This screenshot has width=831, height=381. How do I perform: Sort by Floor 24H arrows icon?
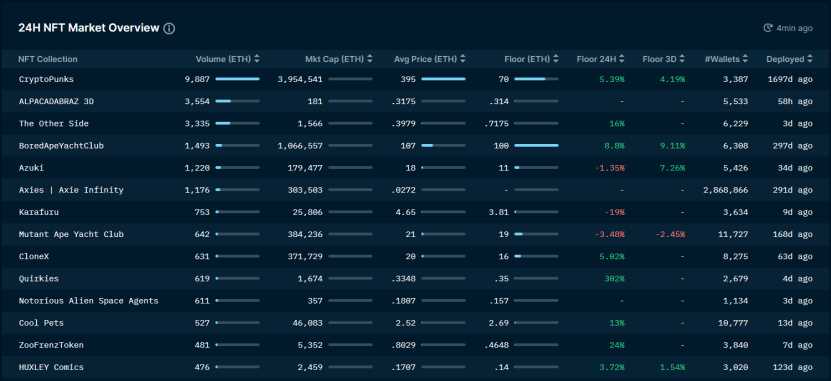point(622,59)
